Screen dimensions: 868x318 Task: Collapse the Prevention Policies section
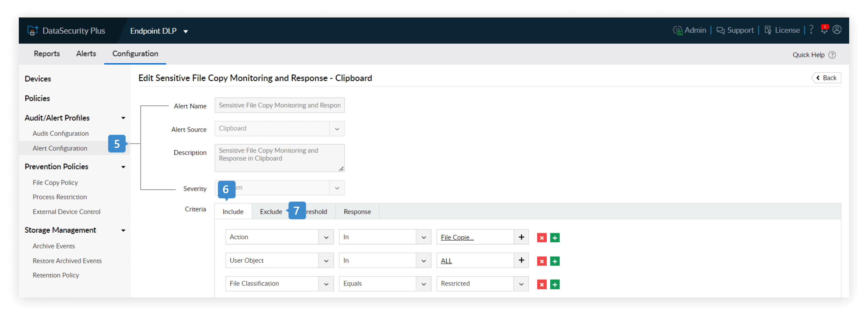[x=123, y=167]
